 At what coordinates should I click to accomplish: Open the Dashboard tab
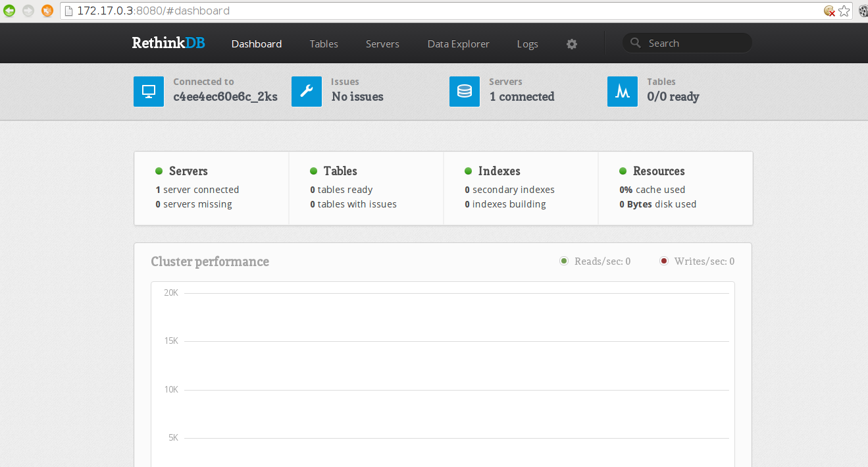(257, 44)
